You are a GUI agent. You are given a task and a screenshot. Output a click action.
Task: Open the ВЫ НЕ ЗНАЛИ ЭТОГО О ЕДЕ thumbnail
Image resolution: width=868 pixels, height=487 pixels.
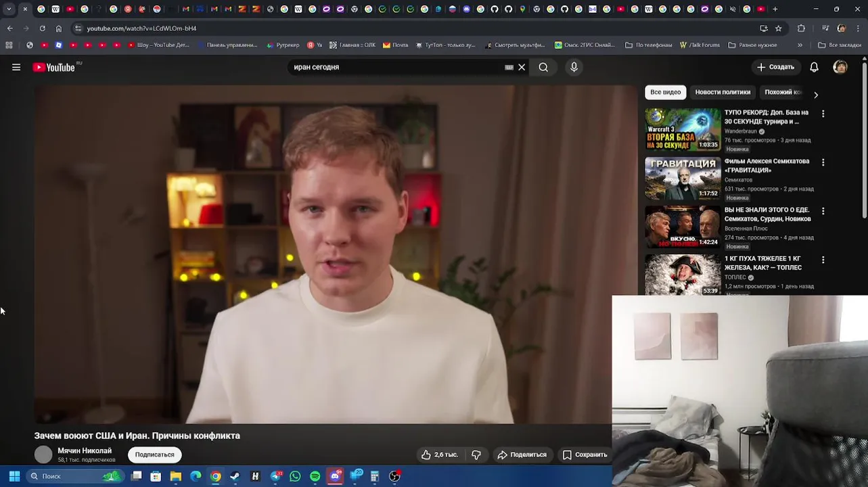pos(683,227)
